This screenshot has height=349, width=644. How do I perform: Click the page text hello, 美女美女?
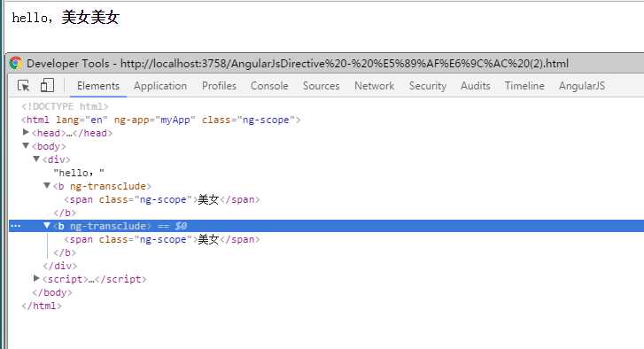[66, 18]
